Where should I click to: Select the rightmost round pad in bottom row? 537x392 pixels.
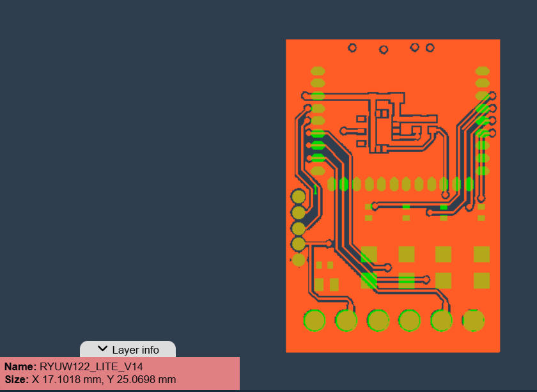(x=473, y=320)
